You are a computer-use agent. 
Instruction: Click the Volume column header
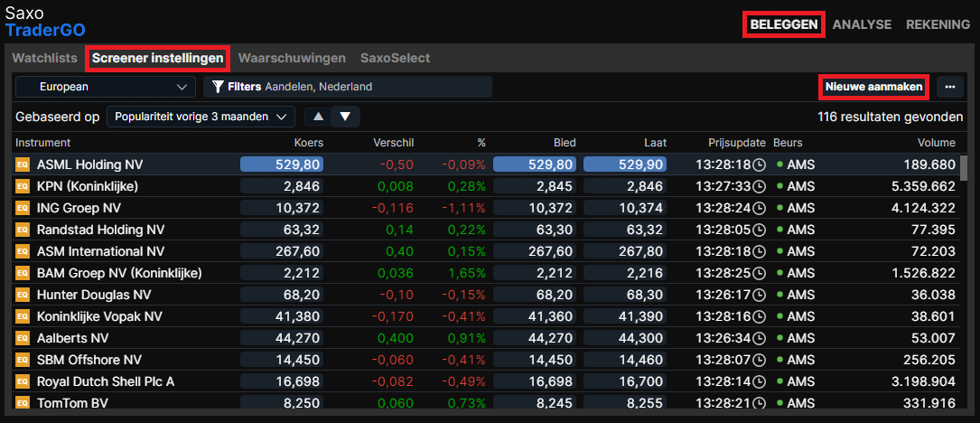936,143
